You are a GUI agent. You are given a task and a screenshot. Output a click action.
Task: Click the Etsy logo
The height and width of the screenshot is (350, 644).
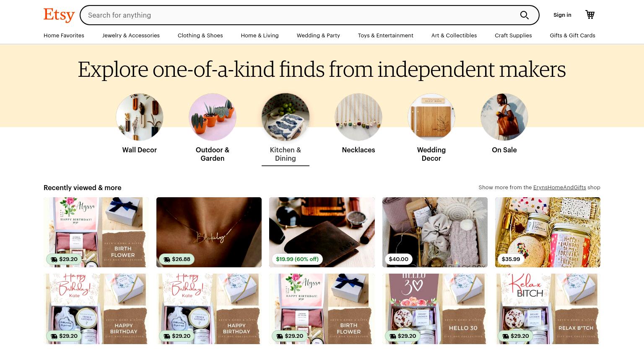[59, 15]
